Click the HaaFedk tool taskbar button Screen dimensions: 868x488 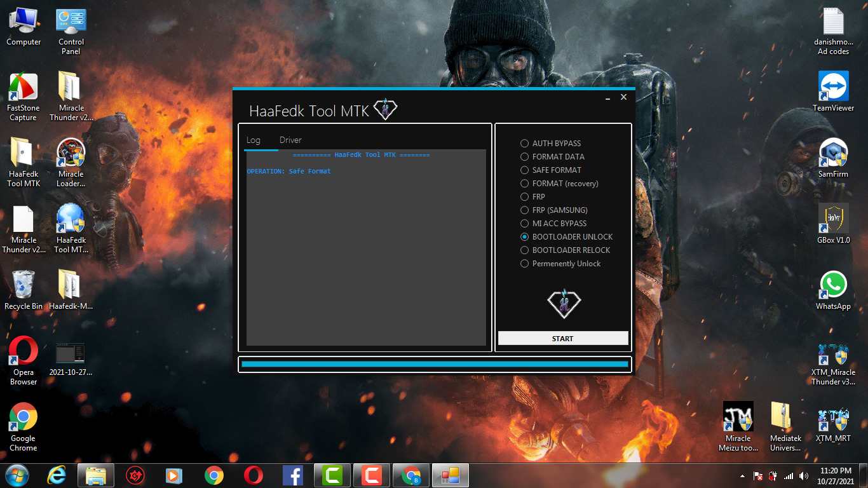click(x=451, y=475)
